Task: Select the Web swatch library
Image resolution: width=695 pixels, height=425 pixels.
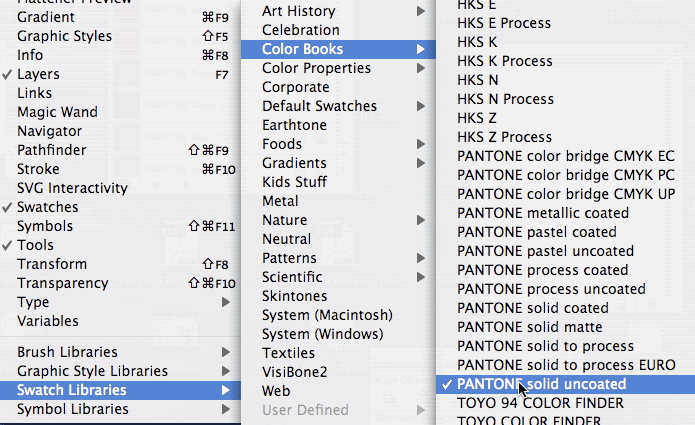Action: [338, 391]
